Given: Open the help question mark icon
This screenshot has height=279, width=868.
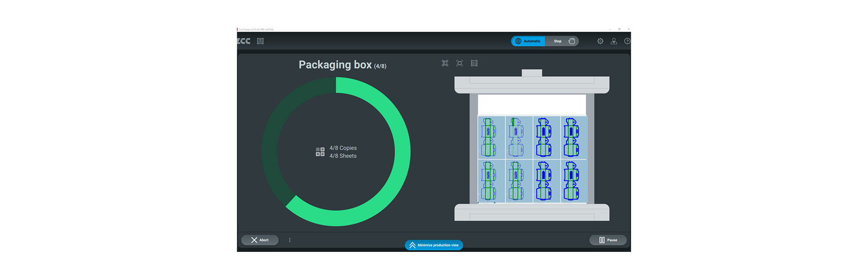Looking at the screenshot, I should (627, 41).
